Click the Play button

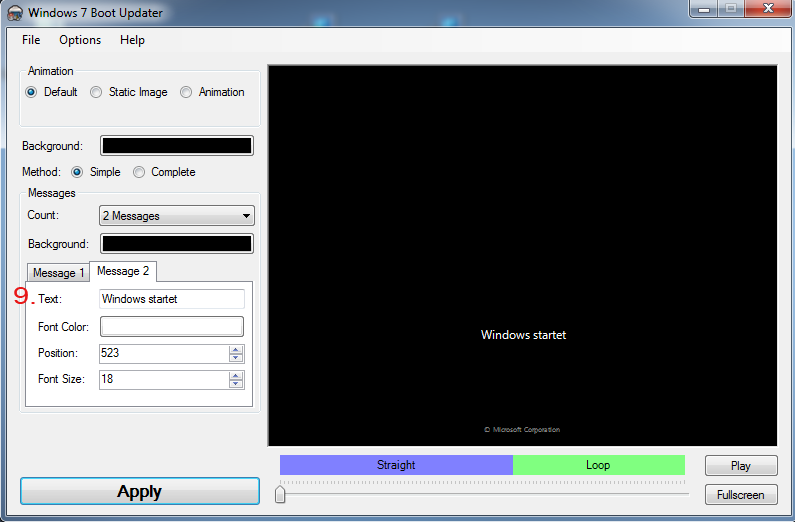741,466
